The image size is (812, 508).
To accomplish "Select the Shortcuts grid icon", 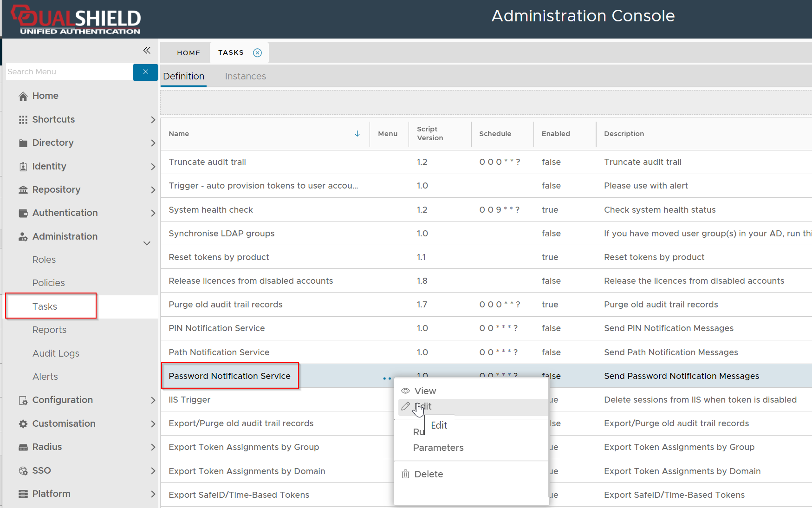I will pyautogui.click(x=23, y=119).
